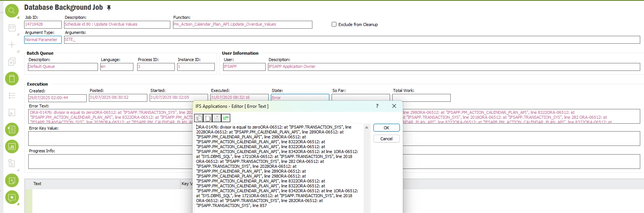Click the Copy icon in editor toolbar
The image size is (644, 213).
tap(208, 118)
